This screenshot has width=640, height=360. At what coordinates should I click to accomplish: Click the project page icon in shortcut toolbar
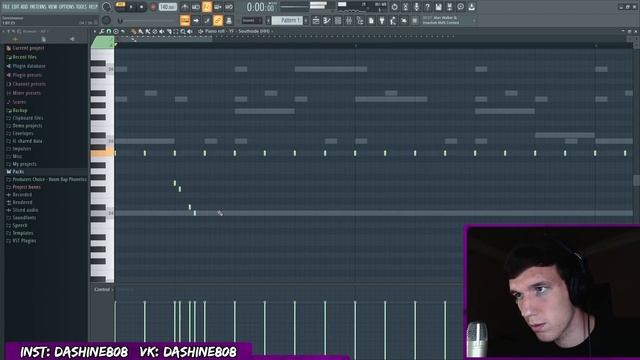pos(371,20)
